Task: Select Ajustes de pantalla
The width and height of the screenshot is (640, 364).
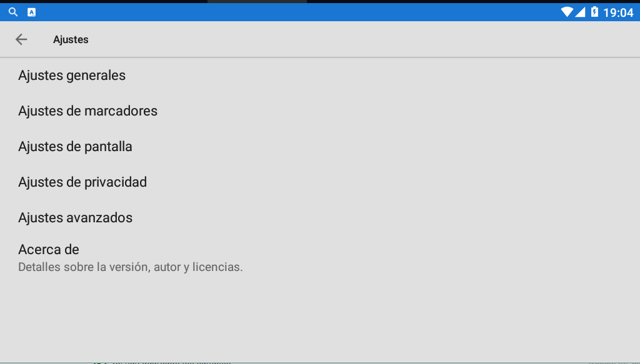Action: pyautogui.click(x=75, y=147)
